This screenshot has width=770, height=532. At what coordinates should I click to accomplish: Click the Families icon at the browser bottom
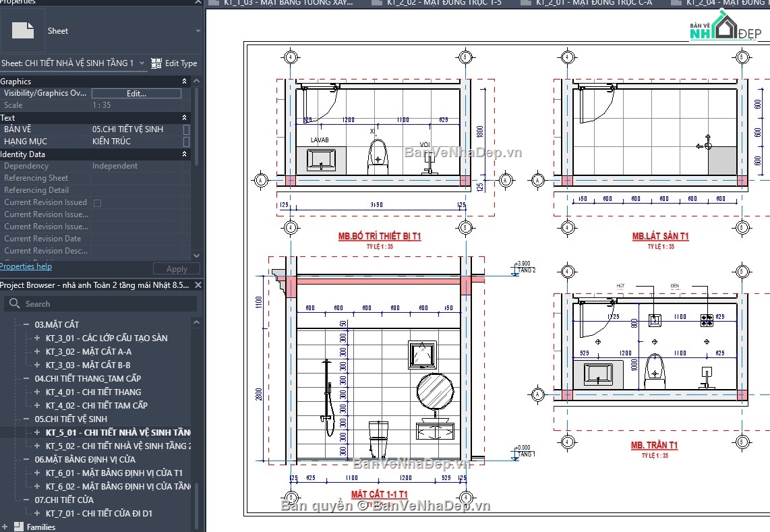(18, 527)
